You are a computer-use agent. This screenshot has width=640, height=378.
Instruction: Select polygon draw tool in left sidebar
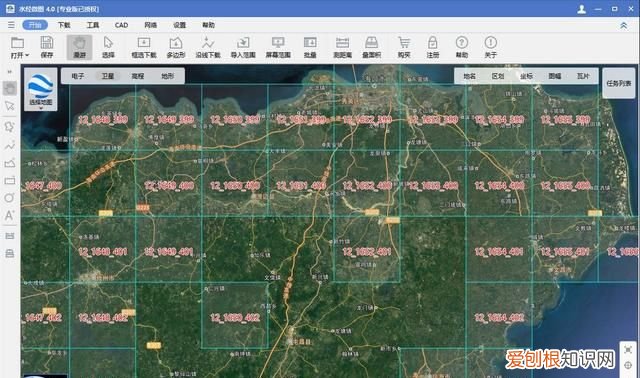10,127
